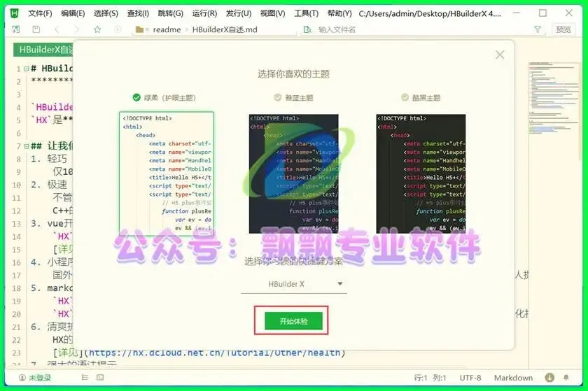Image resolution: width=588 pixels, height=391 pixels.
Task: Open the HBuilder X shortcut scheme dropdown
Action: (293, 284)
